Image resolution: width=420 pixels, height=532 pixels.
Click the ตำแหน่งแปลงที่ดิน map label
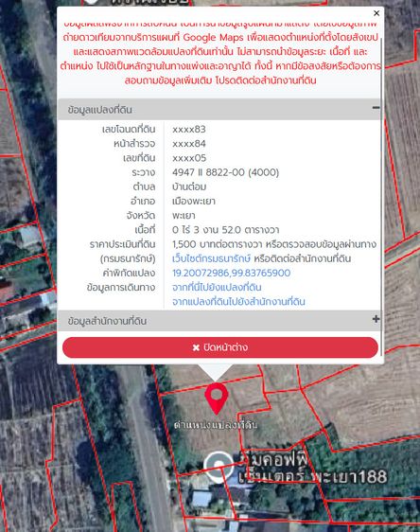click(x=216, y=425)
